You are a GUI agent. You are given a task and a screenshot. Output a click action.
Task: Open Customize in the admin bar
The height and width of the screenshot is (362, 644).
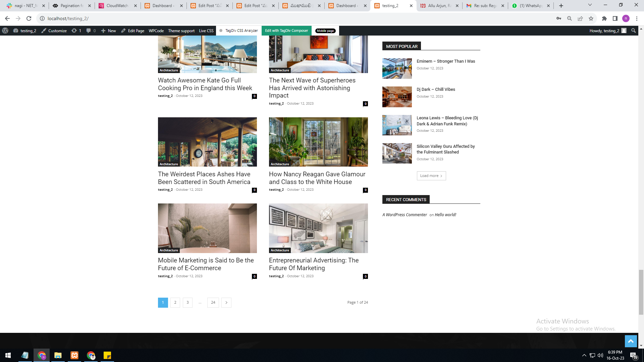54,31
